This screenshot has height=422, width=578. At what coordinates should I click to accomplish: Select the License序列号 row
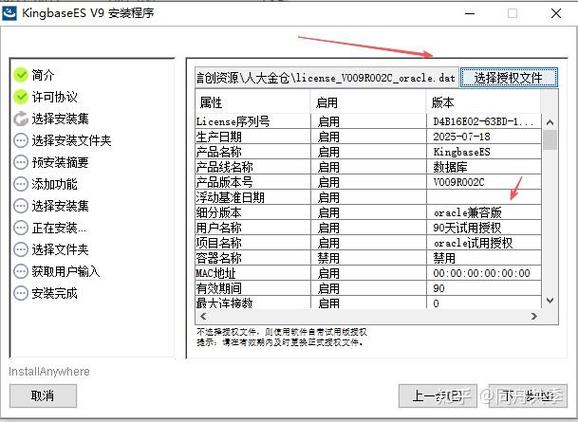[x=368, y=121]
